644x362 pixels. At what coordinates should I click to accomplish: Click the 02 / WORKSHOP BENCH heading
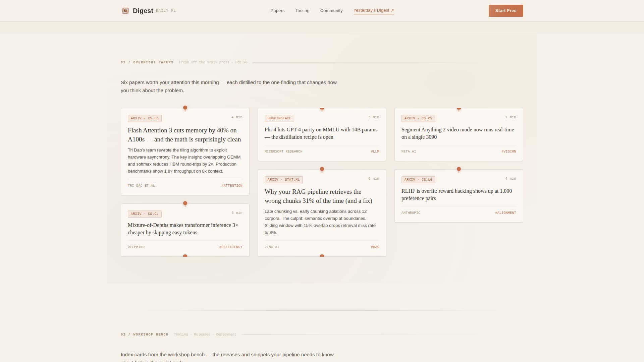click(x=144, y=335)
